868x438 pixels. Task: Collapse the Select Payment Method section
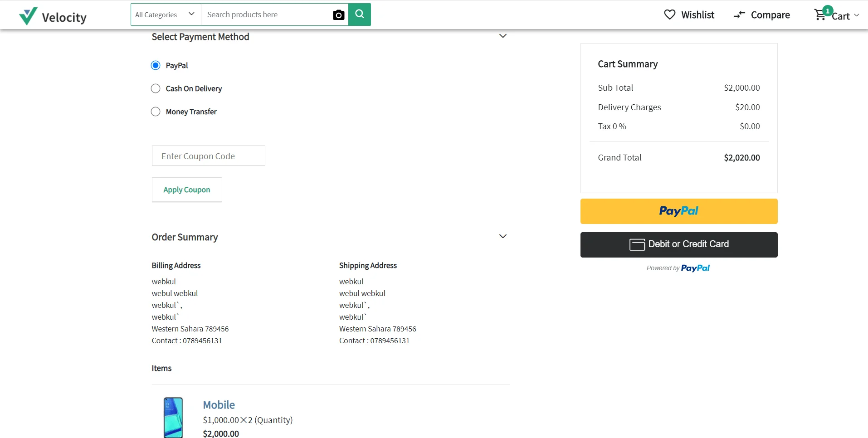point(502,36)
